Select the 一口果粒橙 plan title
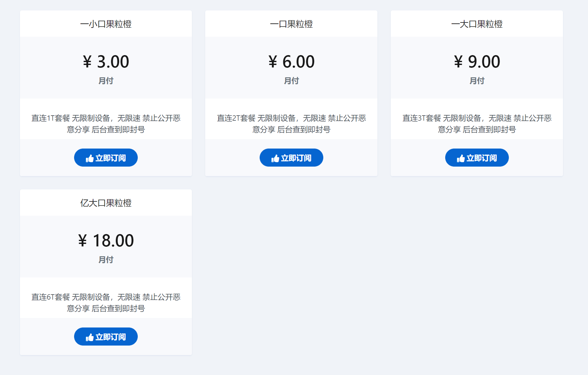 coord(291,24)
